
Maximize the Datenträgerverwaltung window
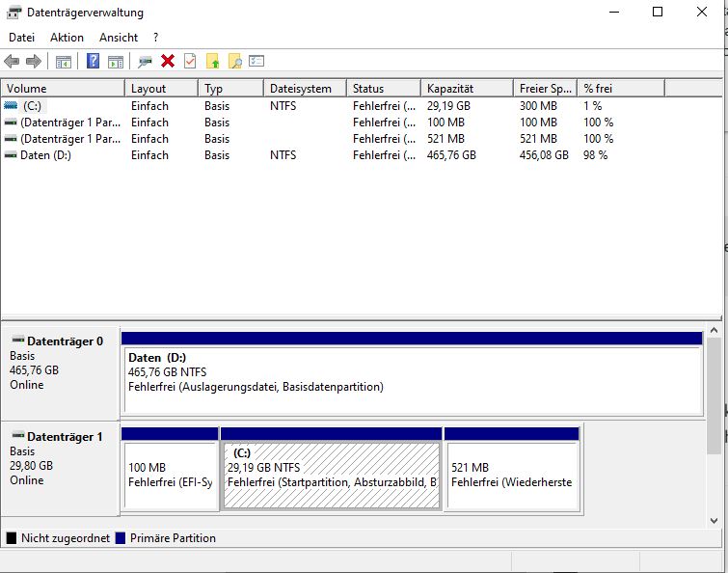tap(658, 13)
